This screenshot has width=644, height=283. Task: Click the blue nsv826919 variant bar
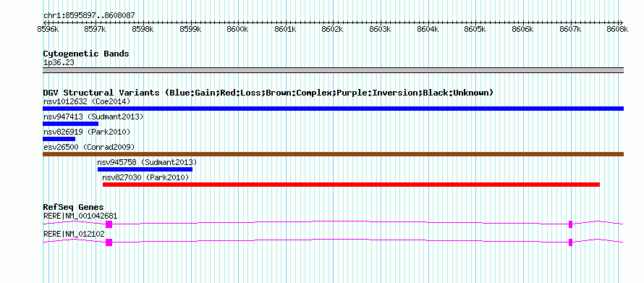tap(59, 139)
